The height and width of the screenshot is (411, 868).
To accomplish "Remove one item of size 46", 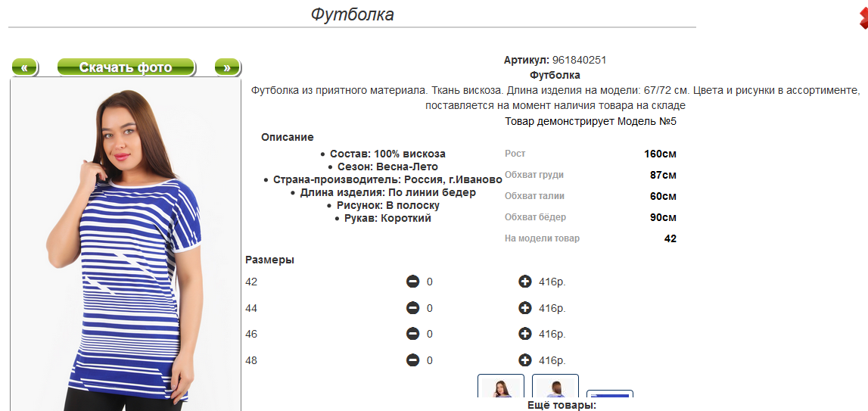I will click(412, 334).
